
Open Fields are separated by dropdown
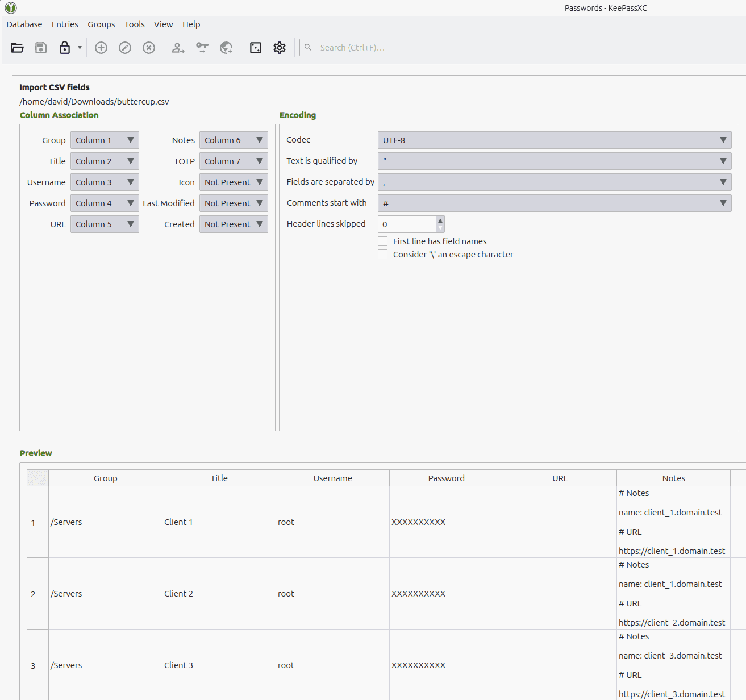[555, 182]
